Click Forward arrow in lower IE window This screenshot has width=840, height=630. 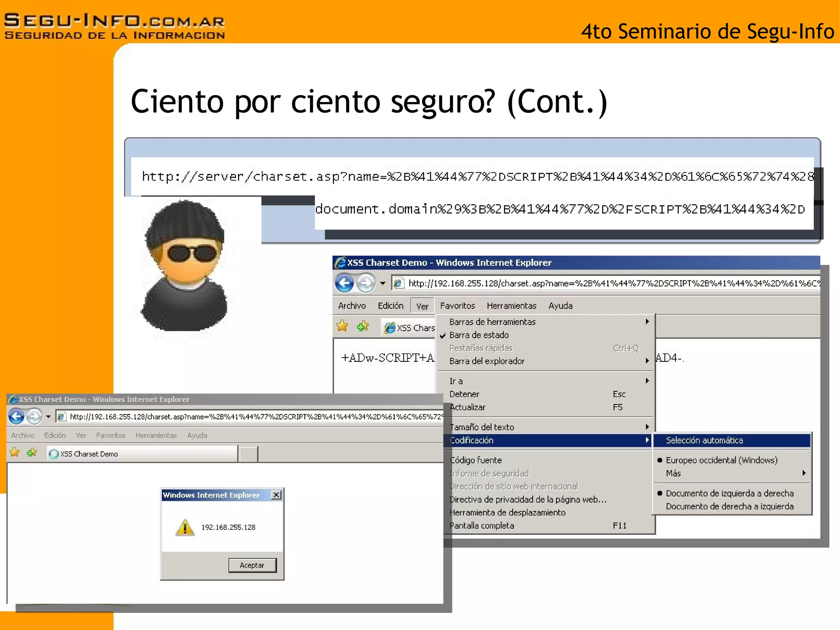pos(34,417)
